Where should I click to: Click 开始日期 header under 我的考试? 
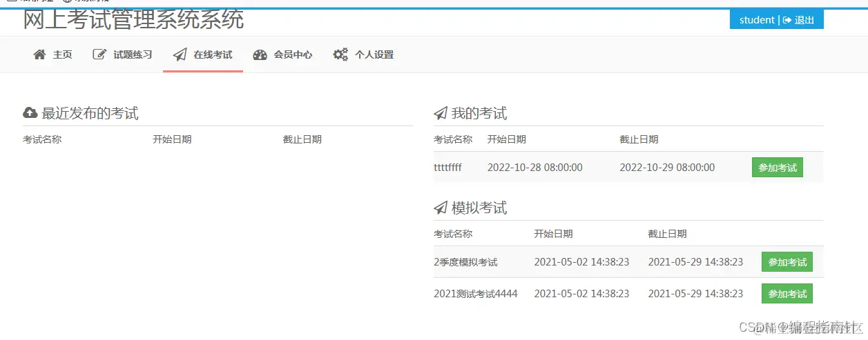tap(507, 139)
